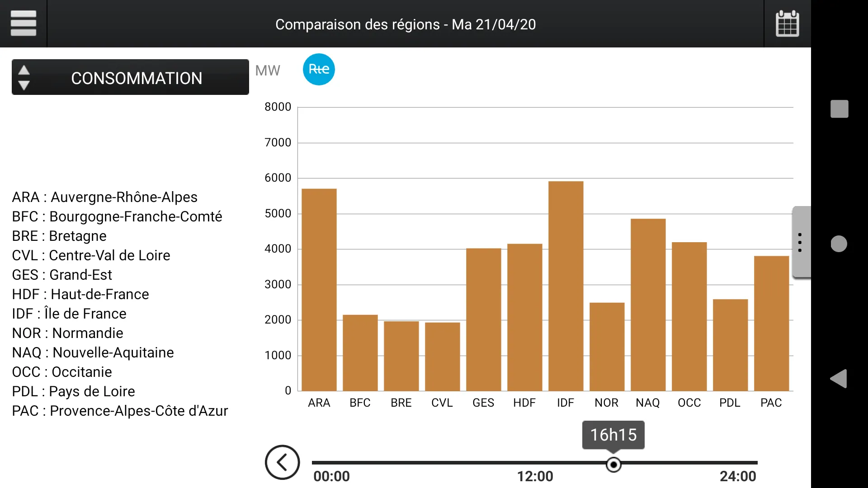This screenshot has width=868, height=488.
Task: Open the three-dot side handle
Action: [801, 243]
